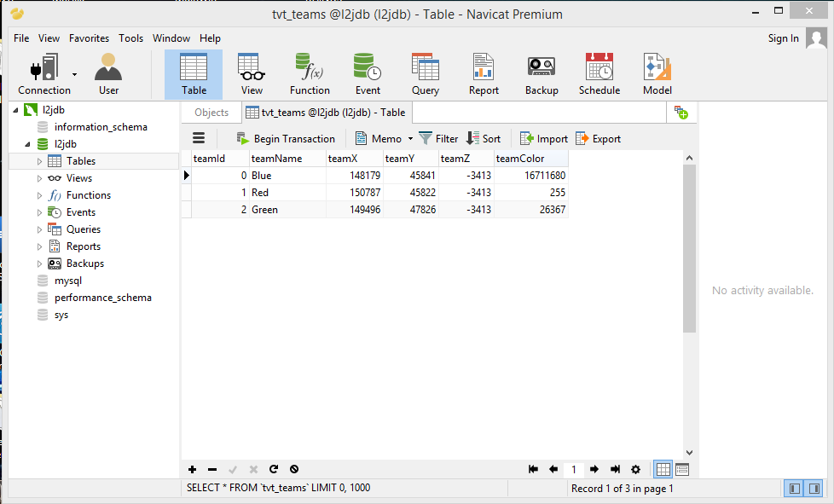
Task: Refresh the table data
Action: pyautogui.click(x=274, y=469)
